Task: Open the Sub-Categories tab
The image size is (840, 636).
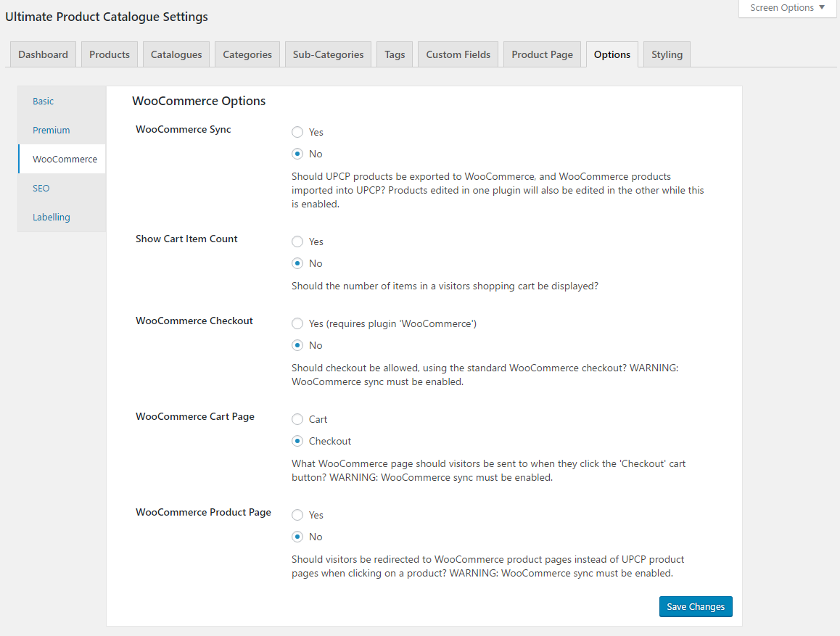Action: tap(328, 54)
